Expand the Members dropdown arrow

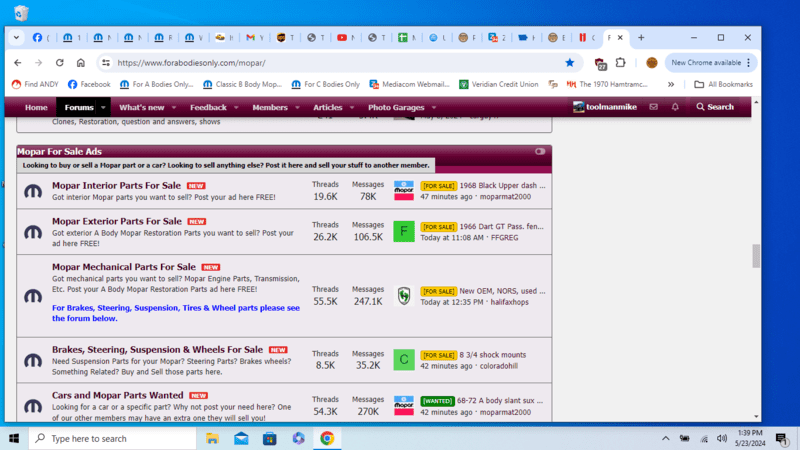(x=296, y=107)
